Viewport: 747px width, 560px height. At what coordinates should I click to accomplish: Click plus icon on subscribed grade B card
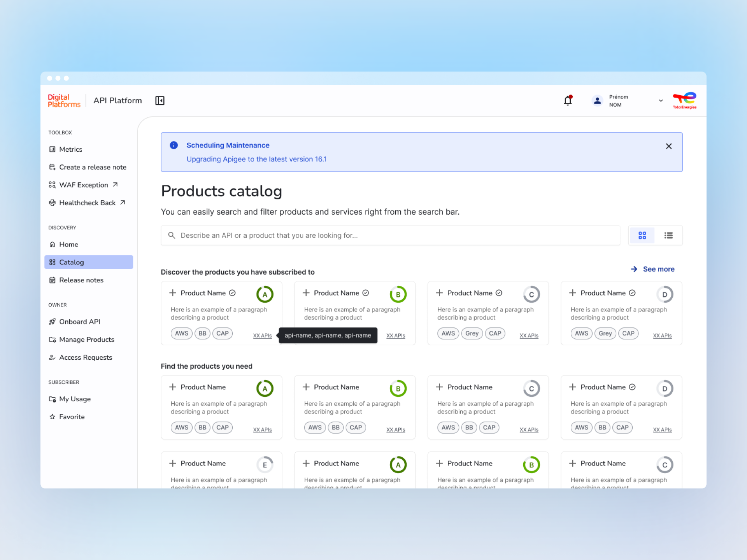[306, 293]
